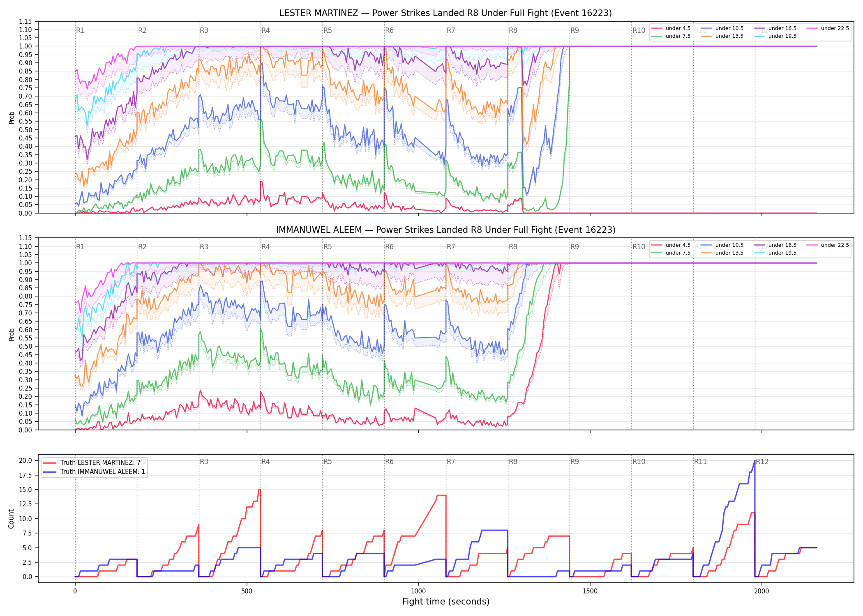Image resolution: width=863 pixels, height=616 pixels.
Task: Select 'under 19.5' legend entry in Martinez chart
Action: pyautogui.click(x=775, y=36)
